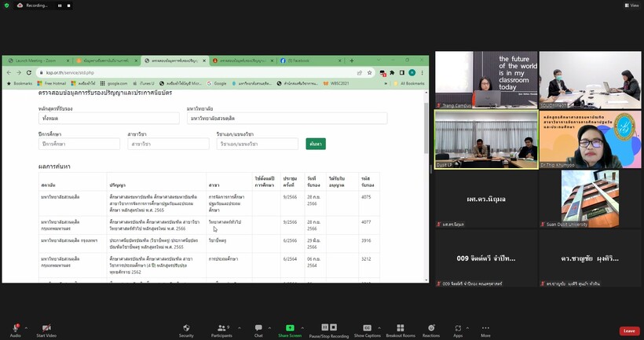The height and width of the screenshot is (340, 644).
Task: Toggle the browser side panel icon
Action: click(x=402, y=73)
